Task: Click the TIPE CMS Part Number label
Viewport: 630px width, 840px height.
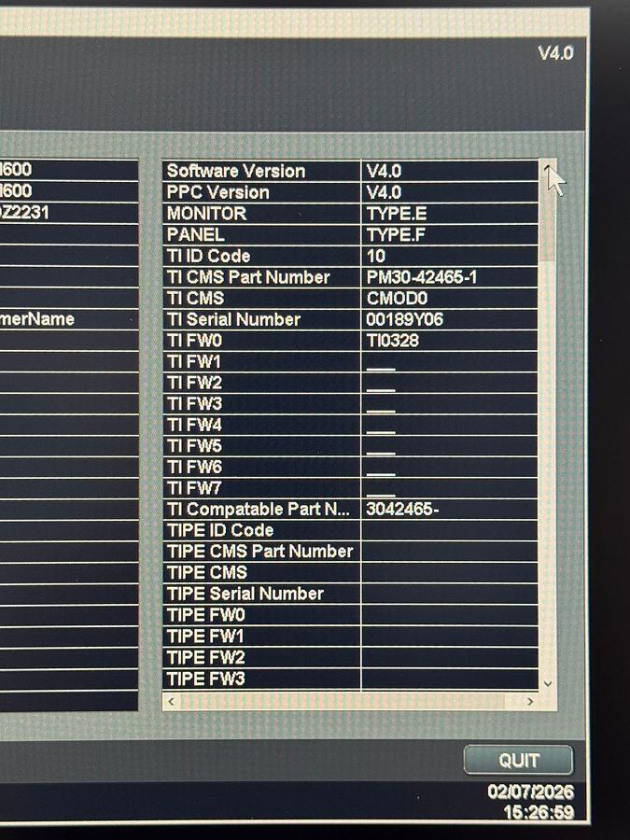Action: point(259,552)
